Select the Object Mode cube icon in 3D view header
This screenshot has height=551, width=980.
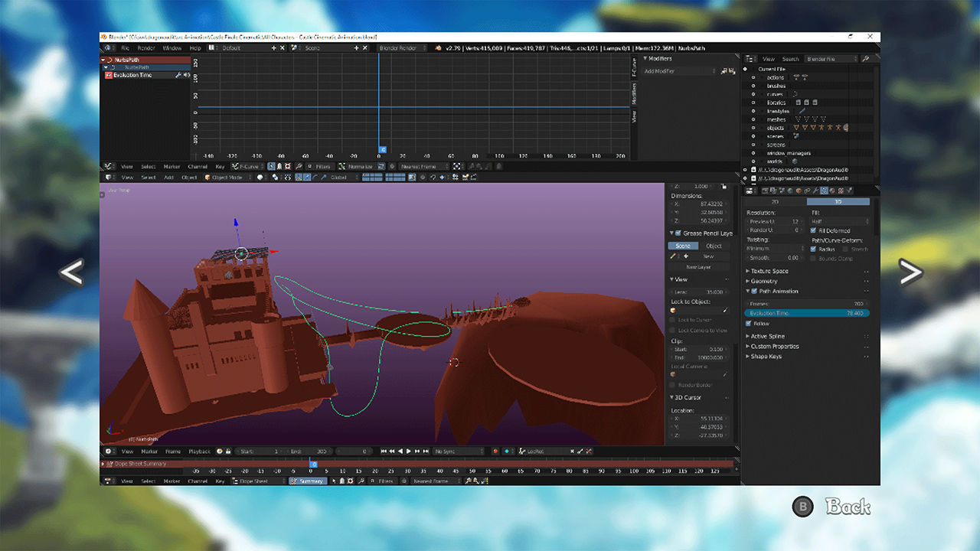[x=207, y=178]
